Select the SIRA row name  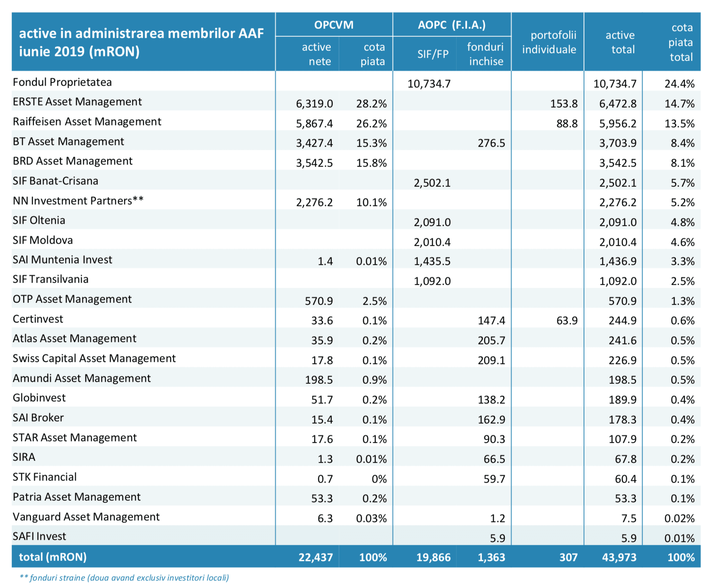pyautogui.click(x=24, y=457)
